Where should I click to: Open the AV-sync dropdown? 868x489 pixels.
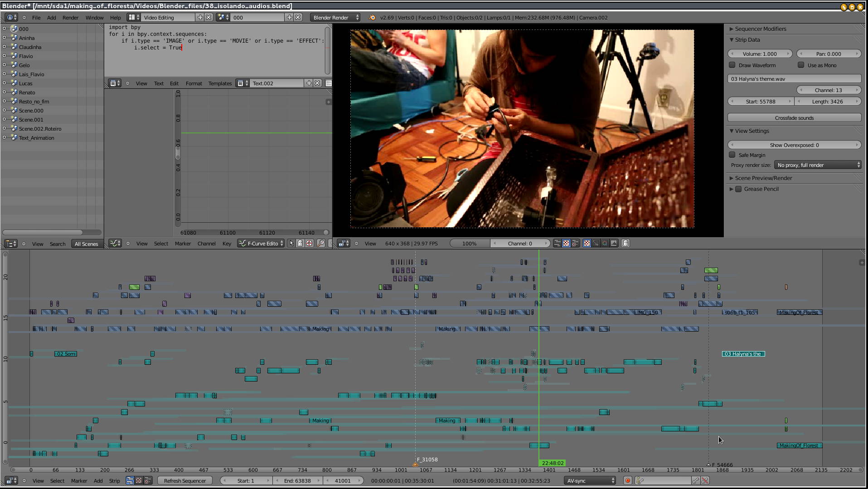pos(590,480)
